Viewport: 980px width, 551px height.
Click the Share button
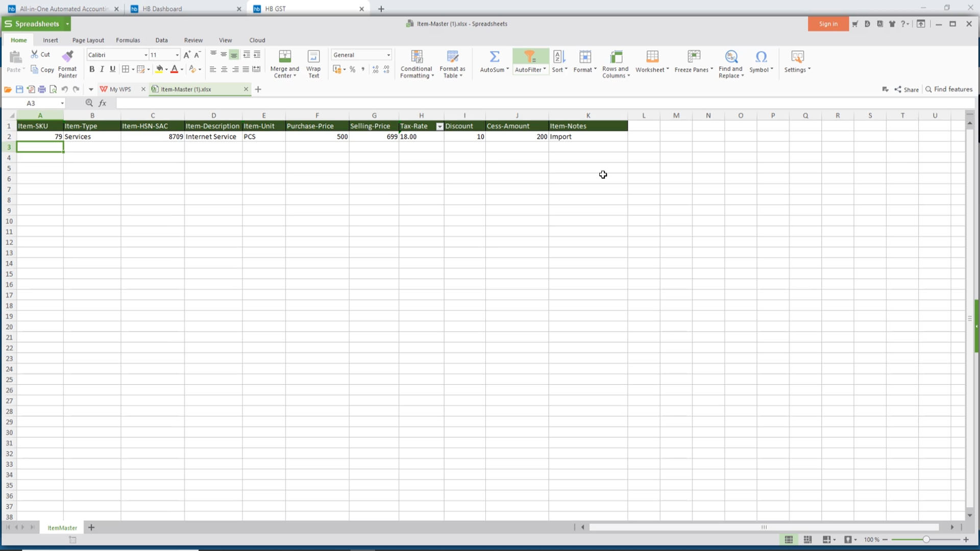906,89
